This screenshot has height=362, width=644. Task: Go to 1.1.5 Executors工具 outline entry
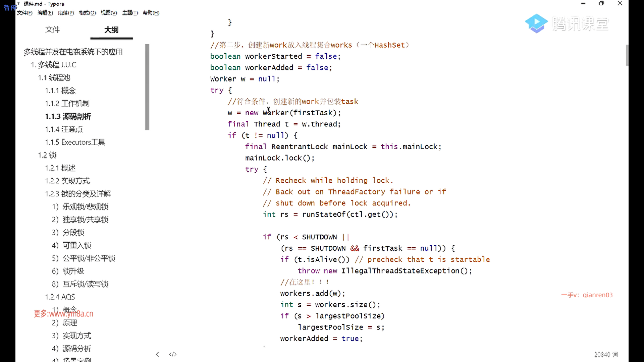point(75,142)
